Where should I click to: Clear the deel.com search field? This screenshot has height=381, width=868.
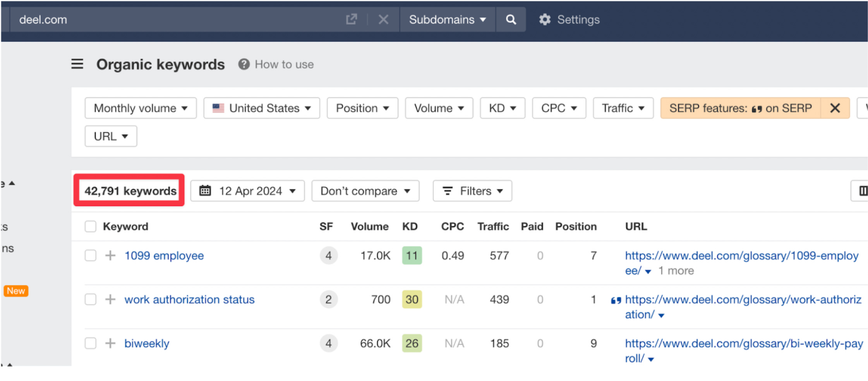pyautogui.click(x=383, y=19)
